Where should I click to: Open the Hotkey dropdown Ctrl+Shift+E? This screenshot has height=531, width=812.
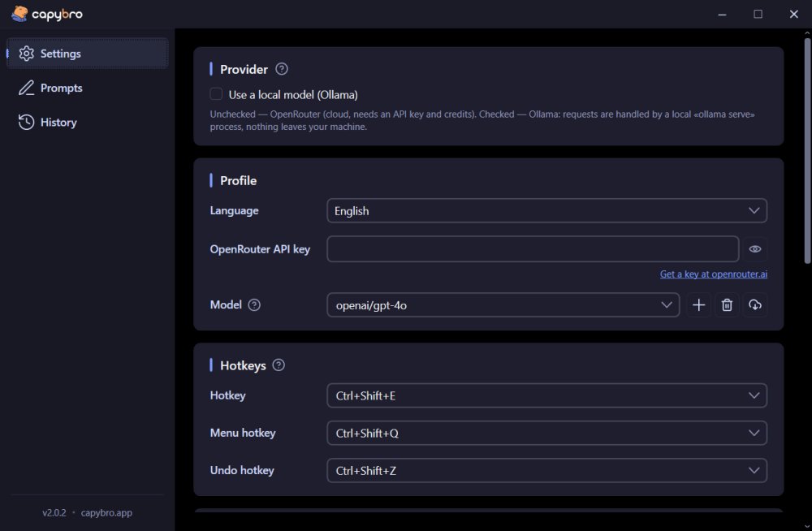pos(546,395)
